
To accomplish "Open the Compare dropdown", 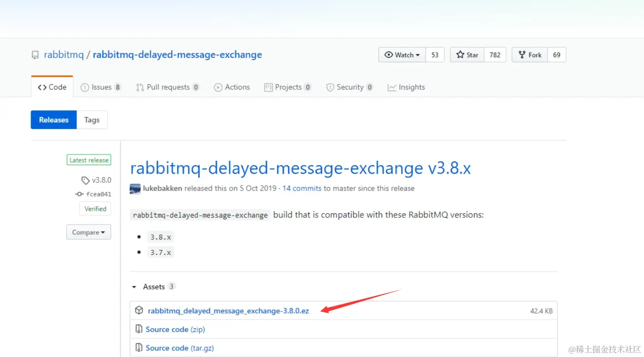I will (88, 232).
